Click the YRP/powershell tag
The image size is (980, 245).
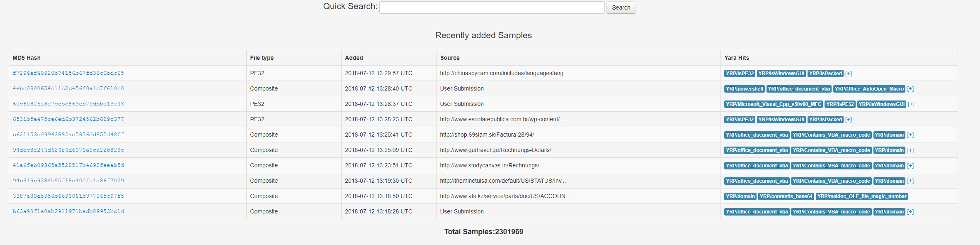coord(744,89)
